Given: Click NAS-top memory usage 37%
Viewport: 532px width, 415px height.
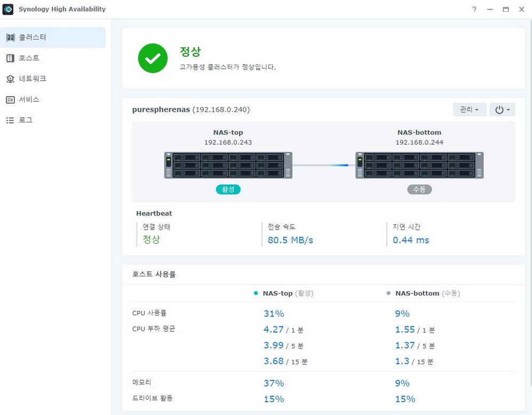Looking at the screenshot, I should pos(274,383).
